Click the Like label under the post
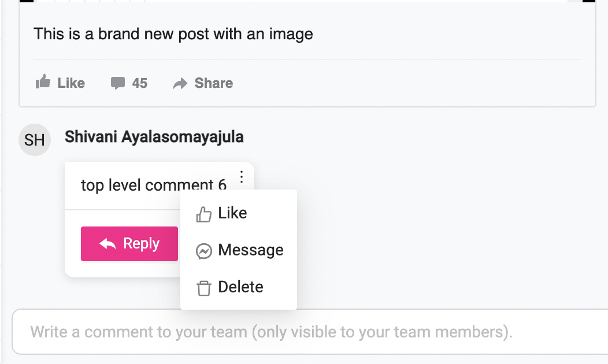This screenshot has width=608, height=364. click(71, 83)
